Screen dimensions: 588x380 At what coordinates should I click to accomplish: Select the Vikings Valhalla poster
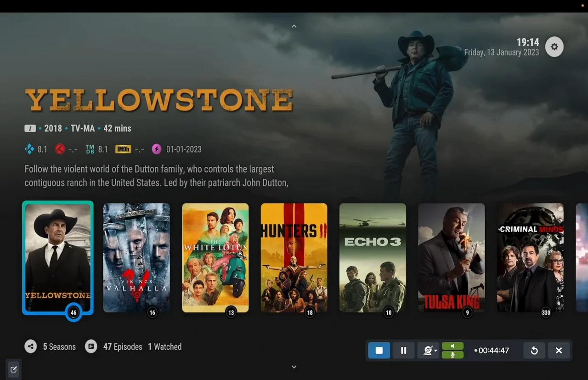[136, 258]
